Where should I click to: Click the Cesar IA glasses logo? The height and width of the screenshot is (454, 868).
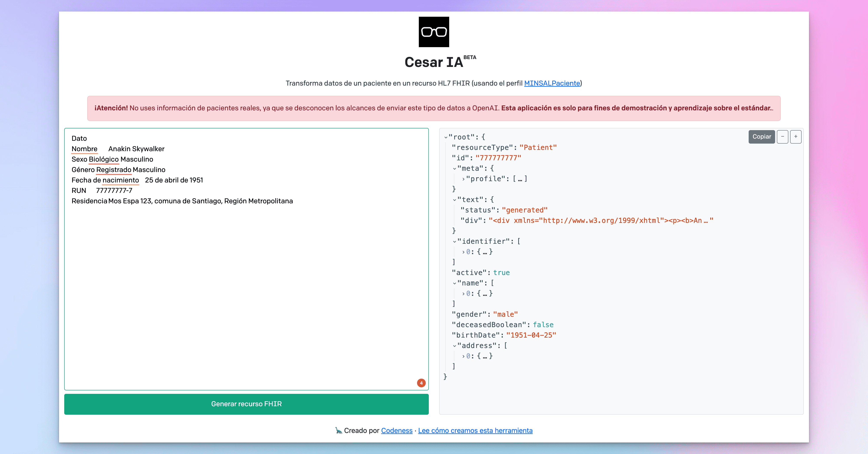coord(434,32)
